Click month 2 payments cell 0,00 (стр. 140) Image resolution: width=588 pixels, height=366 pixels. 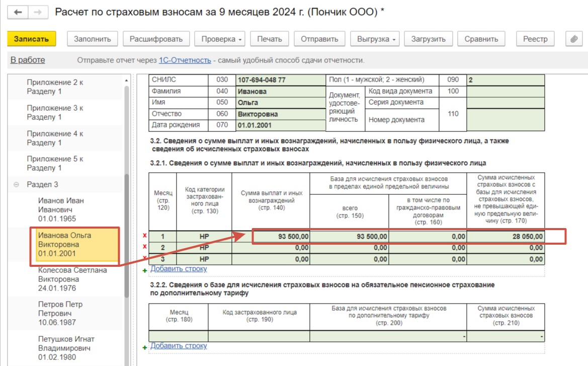tap(271, 248)
